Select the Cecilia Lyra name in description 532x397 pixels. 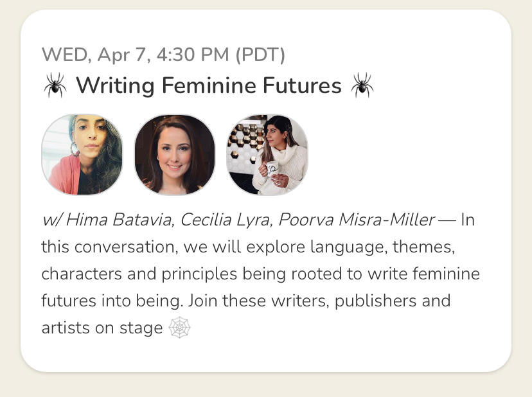(x=226, y=220)
